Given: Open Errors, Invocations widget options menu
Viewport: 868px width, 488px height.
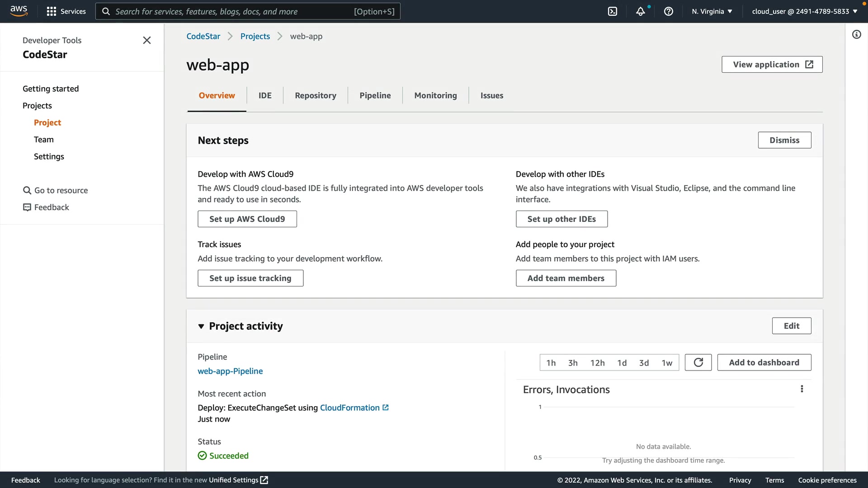Looking at the screenshot, I should click(x=802, y=389).
